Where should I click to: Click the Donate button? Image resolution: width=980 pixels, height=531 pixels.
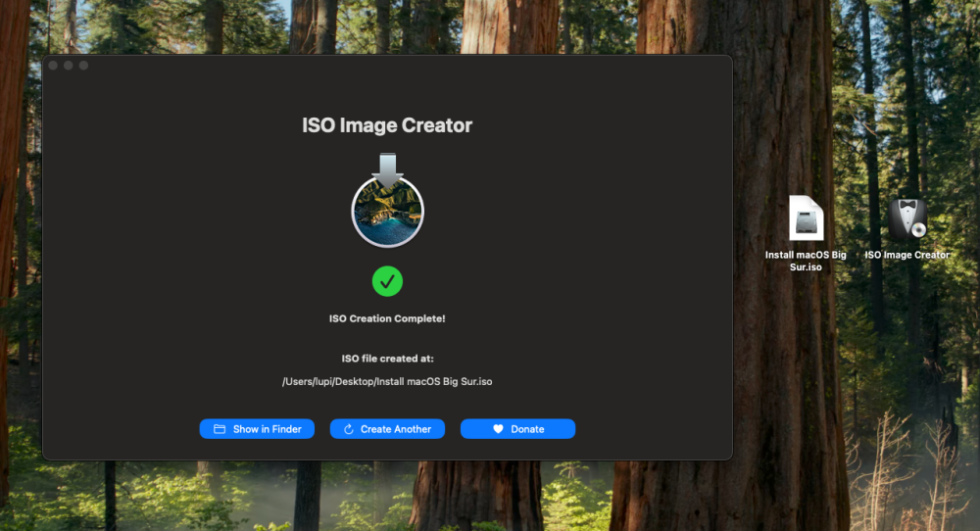pyautogui.click(x=518, y=428)
